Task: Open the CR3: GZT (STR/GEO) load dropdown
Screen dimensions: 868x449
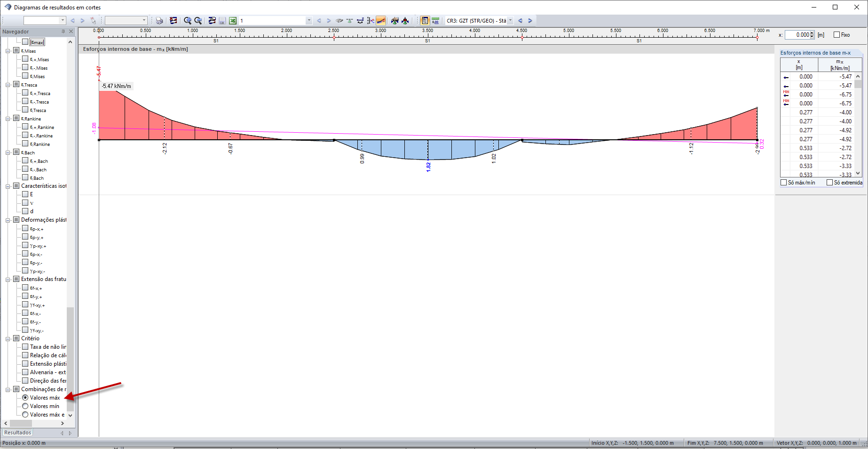Action: coord(510,21)
